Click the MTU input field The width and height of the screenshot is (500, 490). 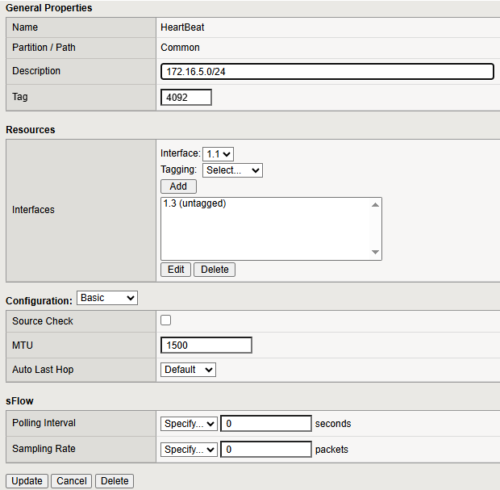206,345
